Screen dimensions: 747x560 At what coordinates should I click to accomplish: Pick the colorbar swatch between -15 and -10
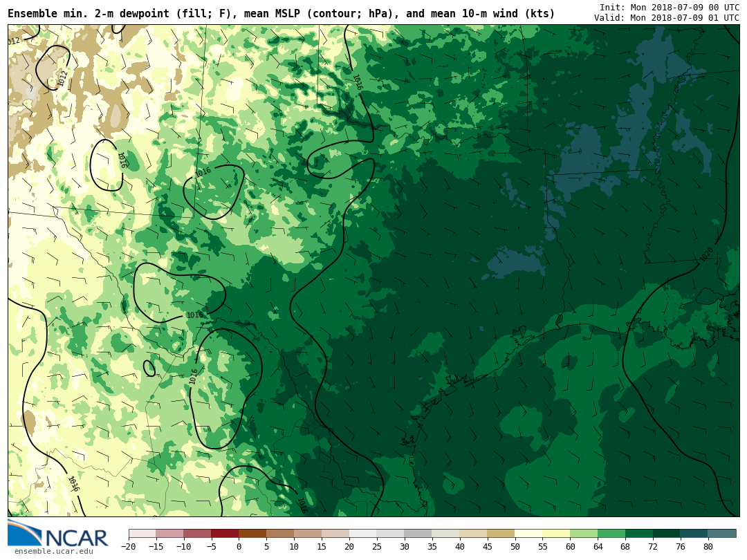point(169,533)
